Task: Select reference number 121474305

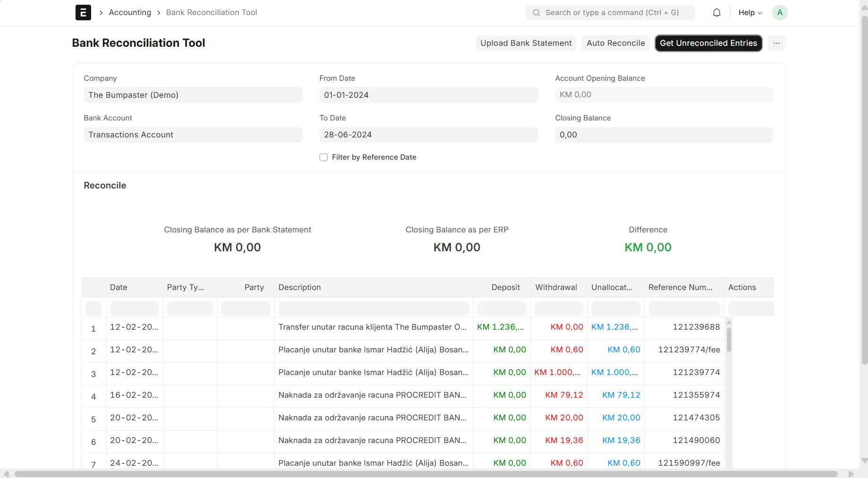Action: click(696, 418)
